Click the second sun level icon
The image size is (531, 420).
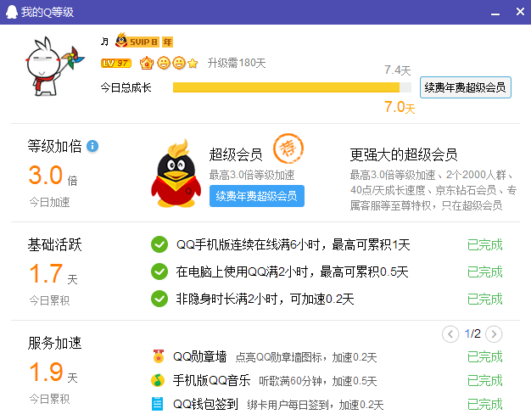[x=179, y=63]
